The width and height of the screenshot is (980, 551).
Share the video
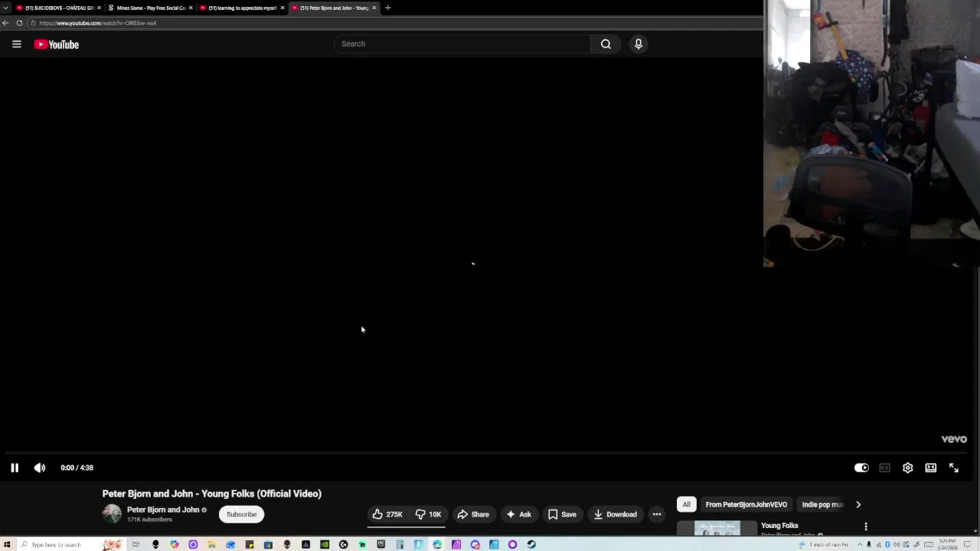tap(473, 514)
